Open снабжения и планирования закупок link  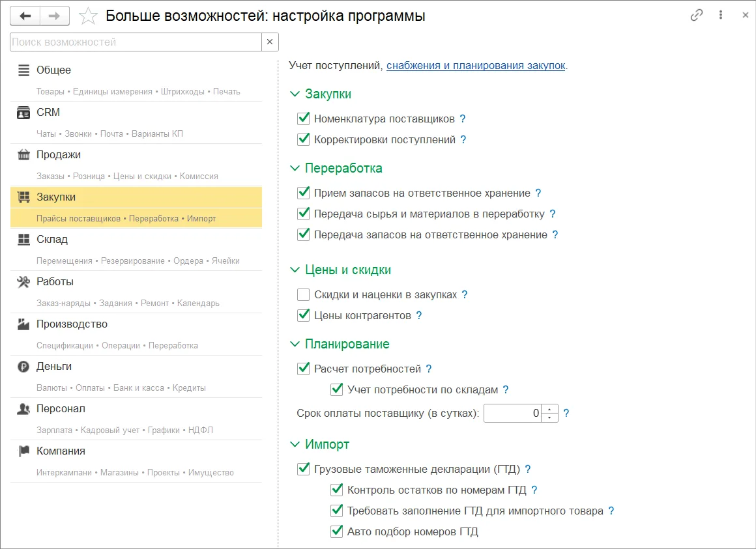[476, 66]
